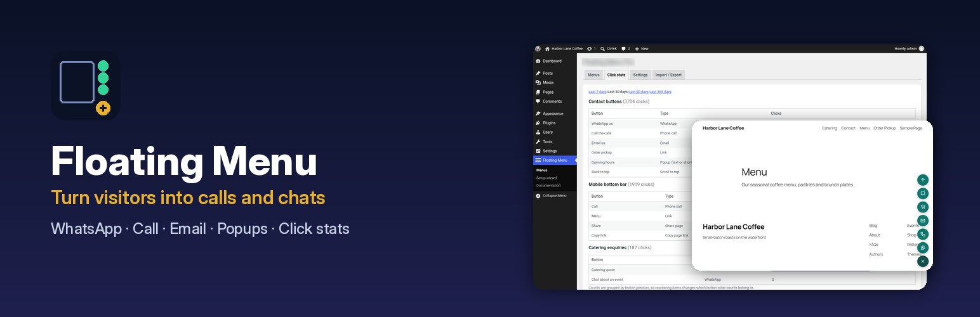Switch to the Menus tab
980x317 pixels.
593,75
